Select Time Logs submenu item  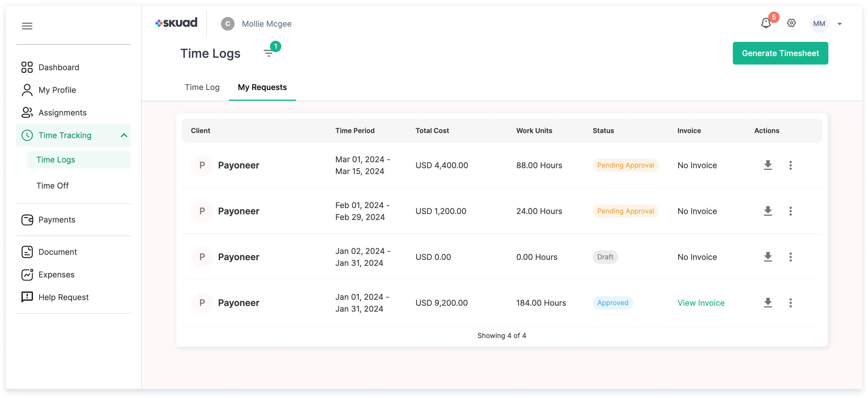(x=78, y=160)
